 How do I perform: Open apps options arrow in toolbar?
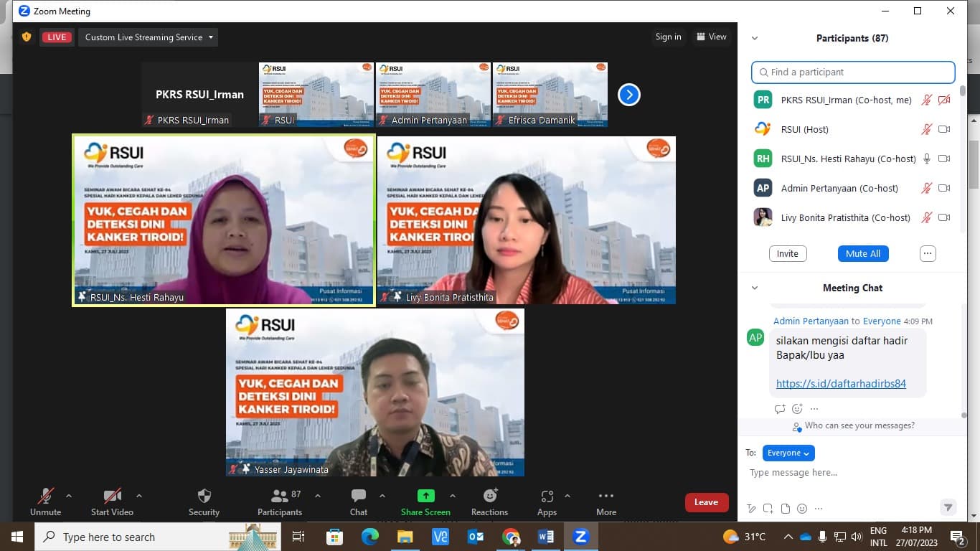[x=567, y=496]
